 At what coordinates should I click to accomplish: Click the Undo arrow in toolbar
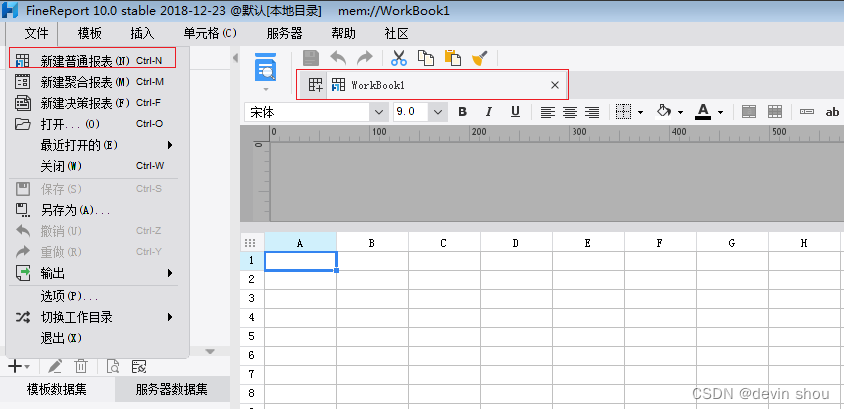[338, 58]
